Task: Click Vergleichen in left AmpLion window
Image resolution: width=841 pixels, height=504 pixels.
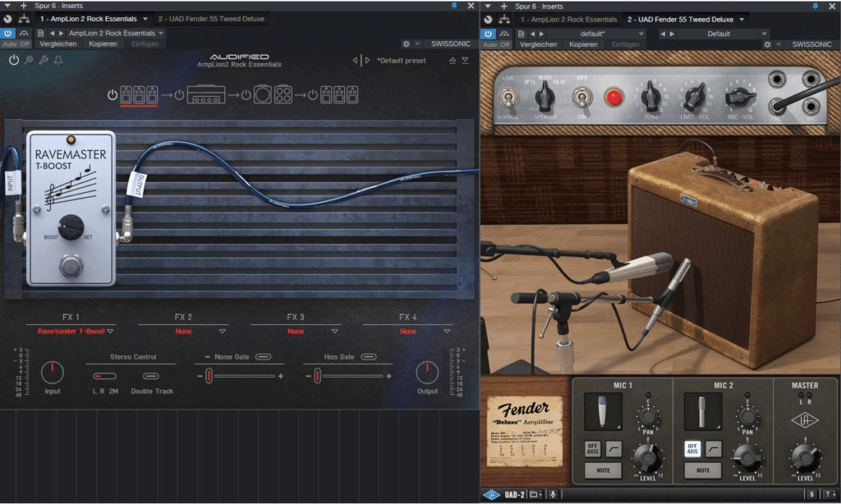Action: click(x=58, y=44)
